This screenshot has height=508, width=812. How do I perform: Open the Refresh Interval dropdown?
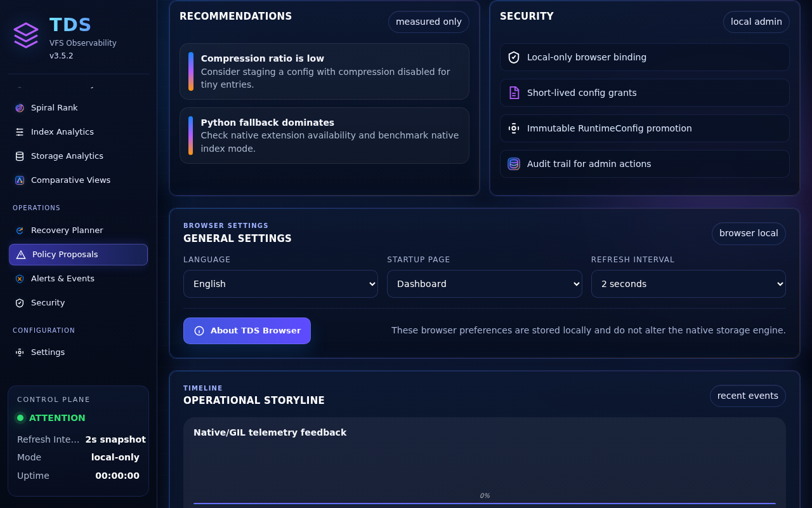tap(688, 284)
